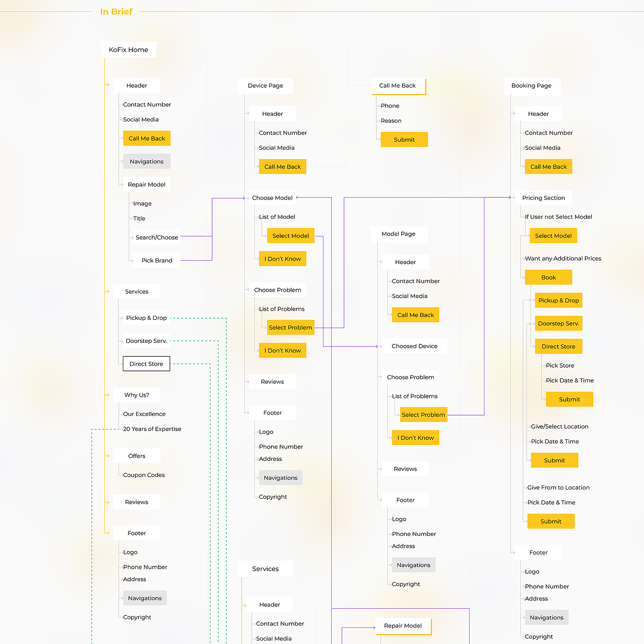The height and width of the screenshot is (644, 644).
Task: Select Phone Number in Booking Page footer
Action: pyautogui.click(x=547, y=587)
